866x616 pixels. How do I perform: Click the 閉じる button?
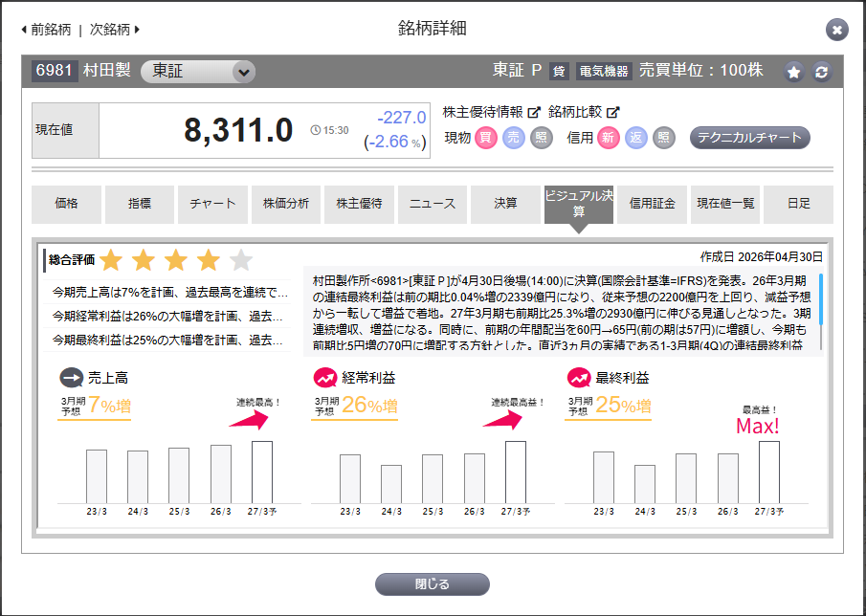(433, 584)
